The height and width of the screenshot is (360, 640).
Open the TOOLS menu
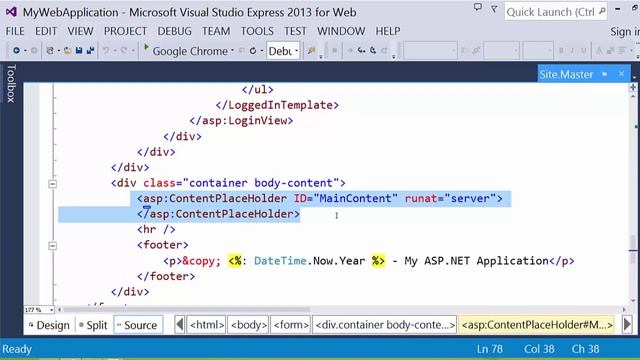pos(257,31)
